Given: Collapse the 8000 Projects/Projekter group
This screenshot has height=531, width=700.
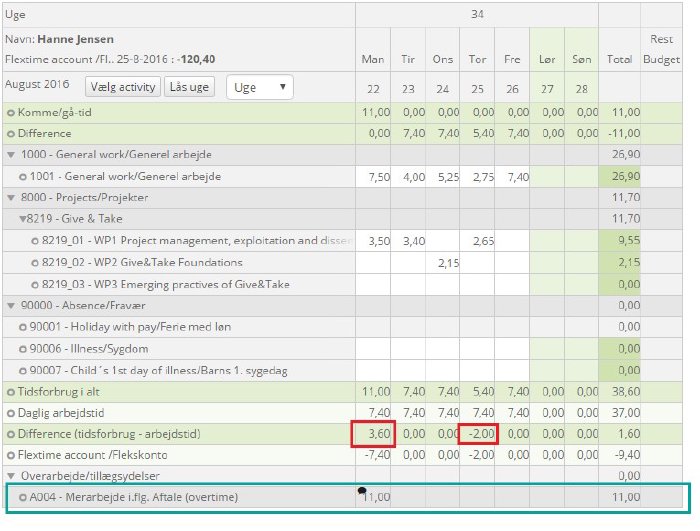Looking at the screenshot, I should (11, 198).
